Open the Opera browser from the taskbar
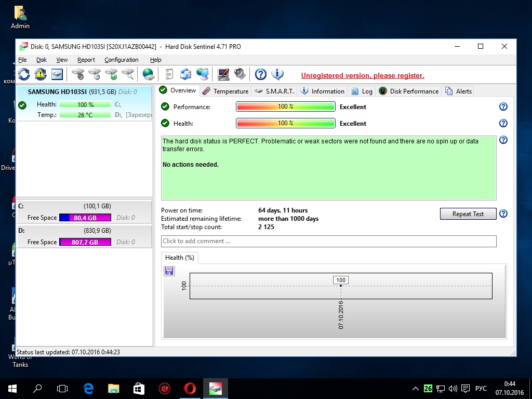The image size is (532, 399). click(x=190, y=388)
